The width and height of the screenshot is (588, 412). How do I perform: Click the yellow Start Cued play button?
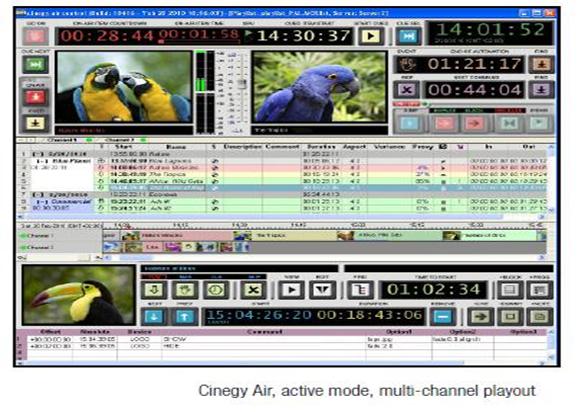point(370,36)
